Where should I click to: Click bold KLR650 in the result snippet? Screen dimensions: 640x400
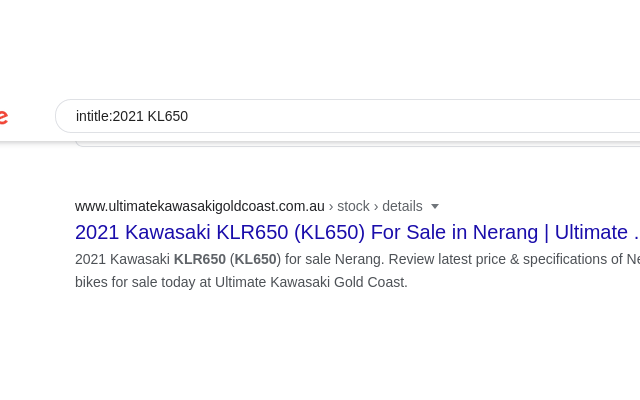[x=200, y=259]
